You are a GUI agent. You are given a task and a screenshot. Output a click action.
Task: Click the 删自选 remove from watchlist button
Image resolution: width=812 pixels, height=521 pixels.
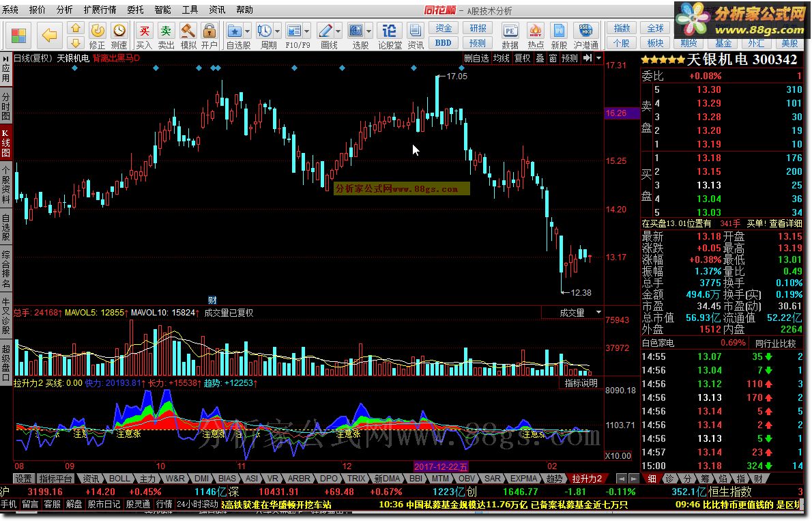pos(476,58)
